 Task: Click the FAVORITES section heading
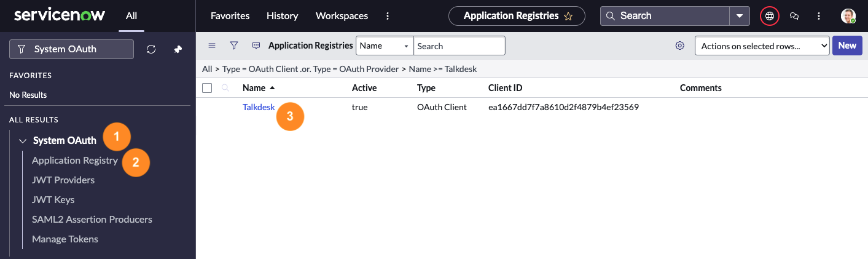[x=31, y=76]
